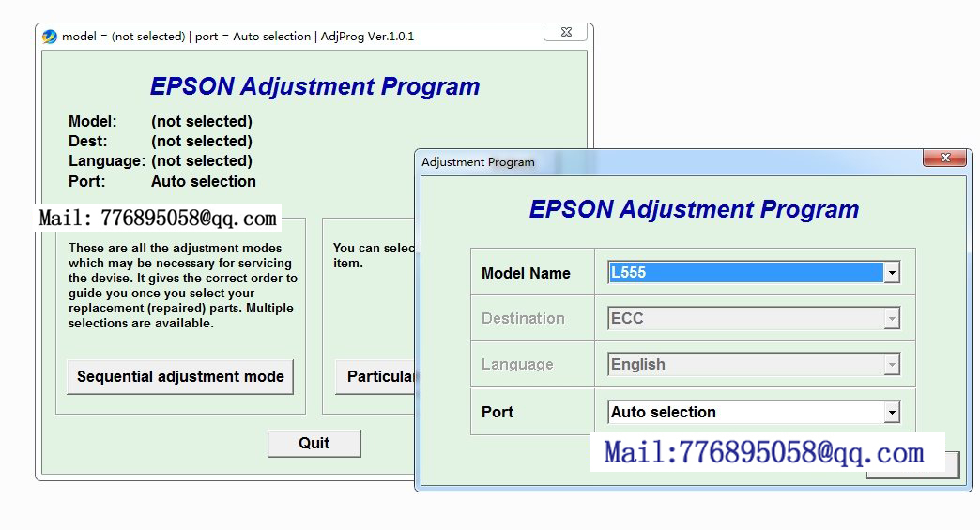Click the Quit button in main window
980x530 pixels.
point(314,443)
